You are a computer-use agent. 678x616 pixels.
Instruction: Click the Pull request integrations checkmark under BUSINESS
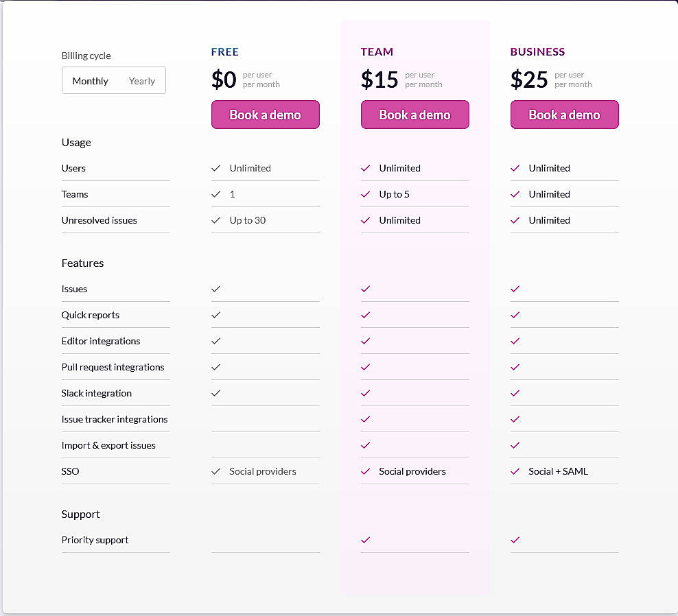point(515,367)
